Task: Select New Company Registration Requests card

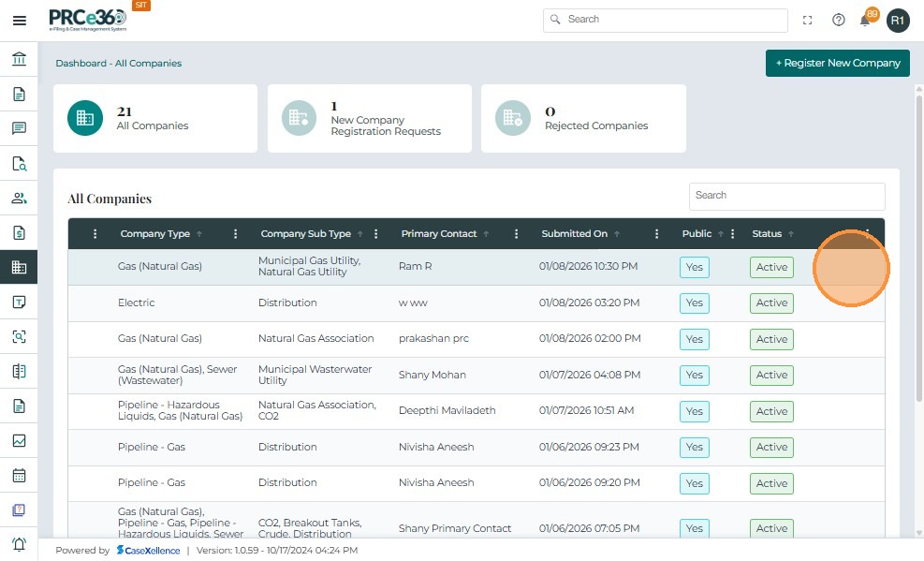Action: (370, 119)
